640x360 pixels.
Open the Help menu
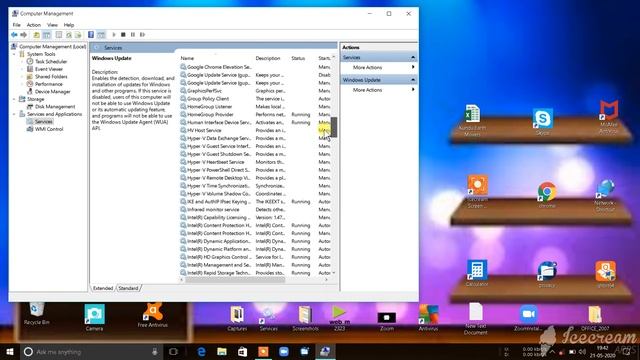[69, 25]
